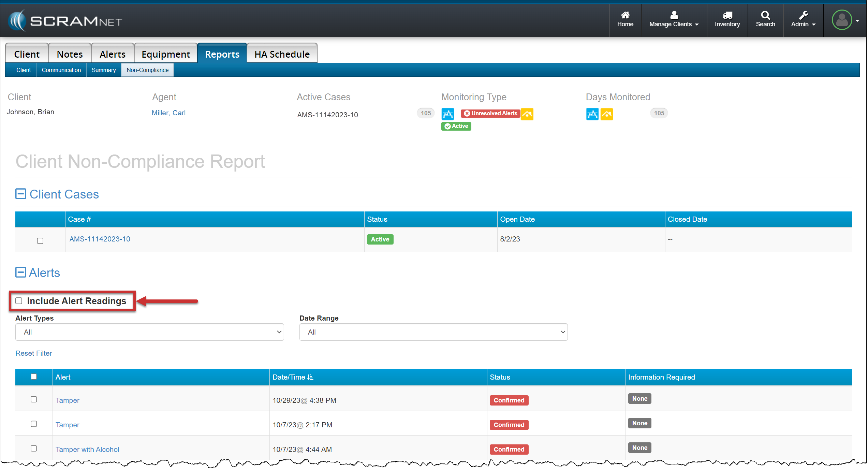Click the blue monitoring type icon
This screenshot has width=868, height=471.
click(x=447, y=114)
